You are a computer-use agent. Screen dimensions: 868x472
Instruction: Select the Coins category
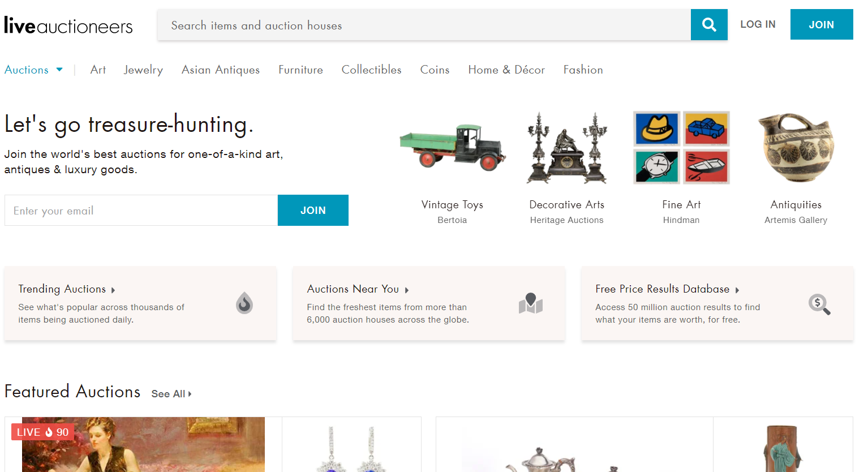[x=435, y=70]
